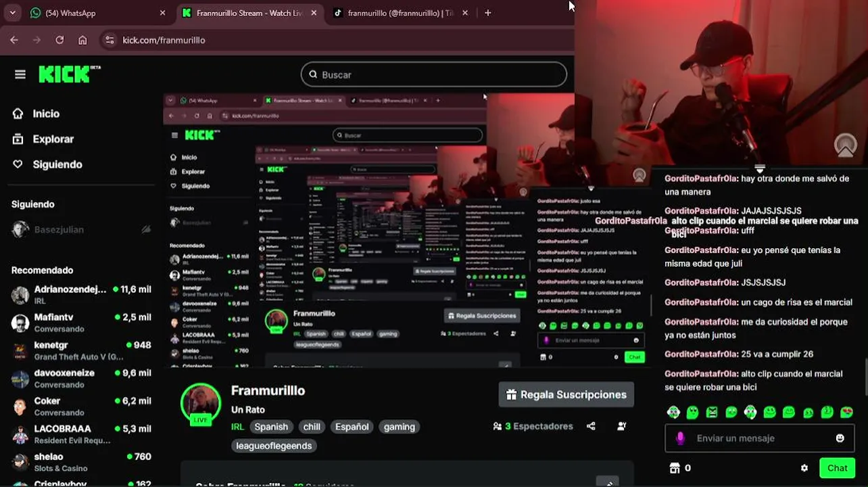Insert the angry square-face emote

(712, 412)
